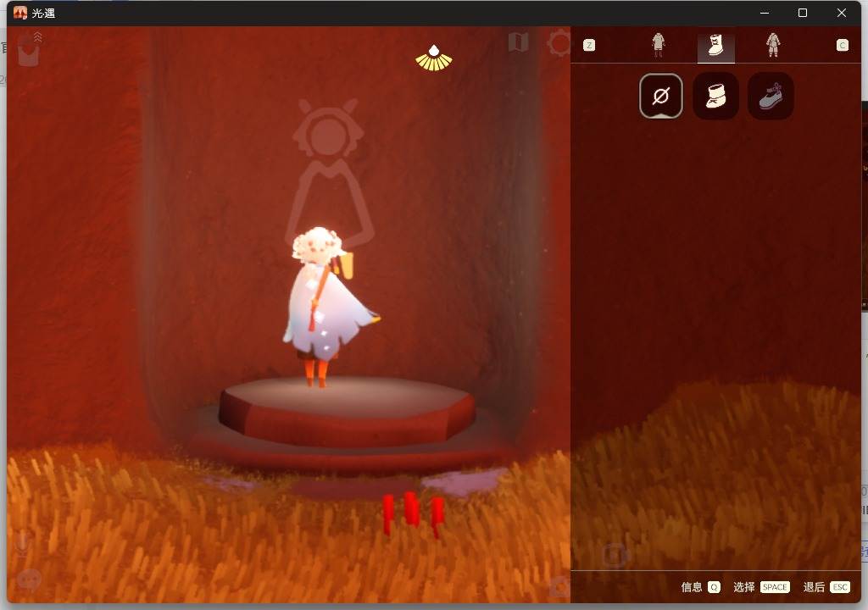Click the 退后 ESC back button
The height and width of the screenshot is (610, 868).
click(826, 587)
